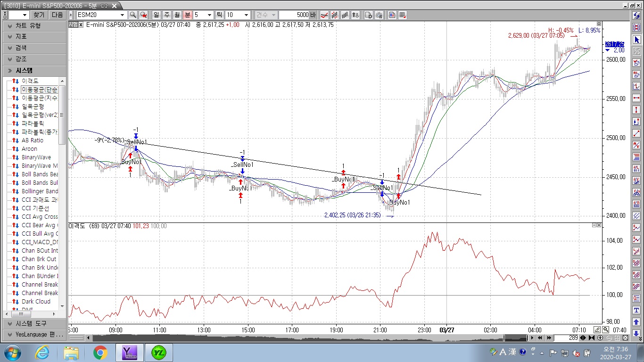Click the 찾기 button
644x362 pixels.
[x=39, y=15]
